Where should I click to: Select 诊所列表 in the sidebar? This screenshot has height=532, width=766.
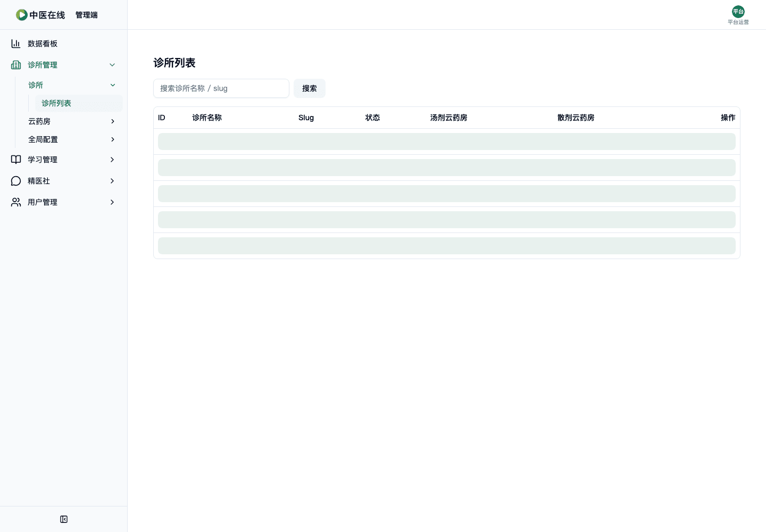pyautogui.click(x=79, y=103)
